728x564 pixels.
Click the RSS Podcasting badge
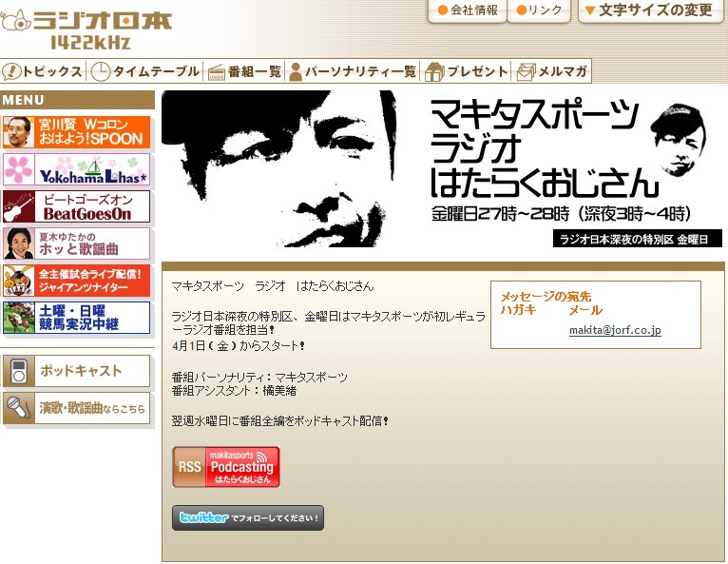226,467
